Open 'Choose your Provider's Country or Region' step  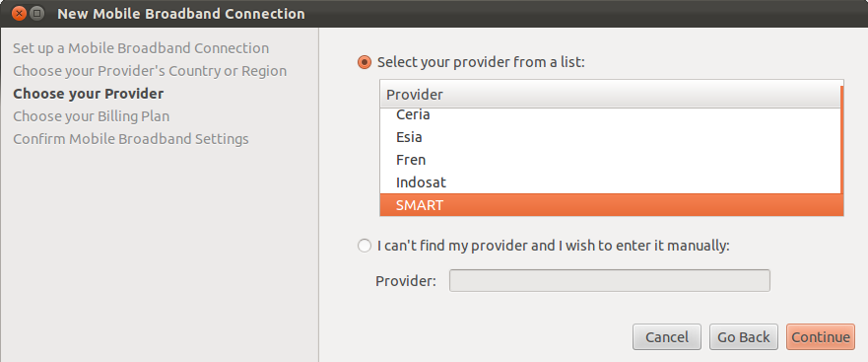pos(150,71)
